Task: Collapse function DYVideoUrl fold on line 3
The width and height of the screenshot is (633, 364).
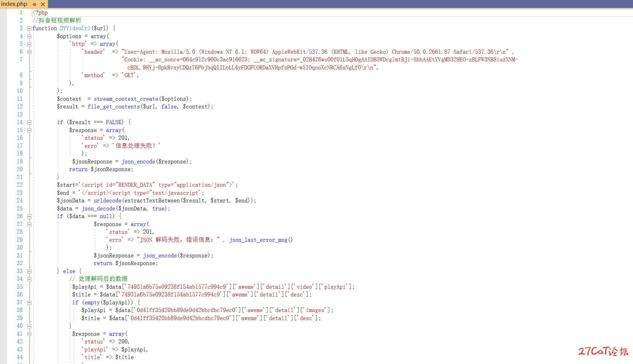Action: [29, 29]
